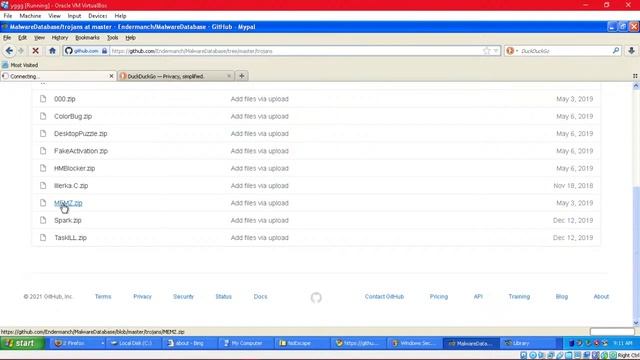Open the URL history dropdown arrow
This screenshot has height=360, width=640.
496,51
